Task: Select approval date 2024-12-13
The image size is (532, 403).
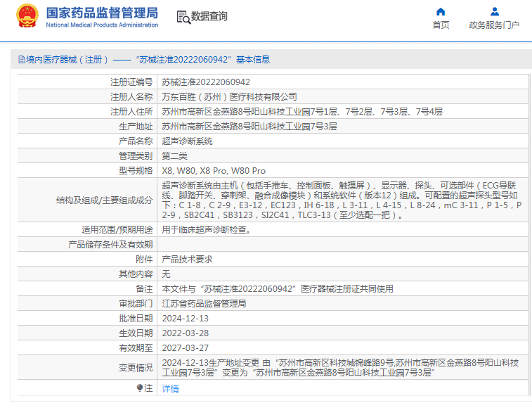Action: [x=186, y=319]
